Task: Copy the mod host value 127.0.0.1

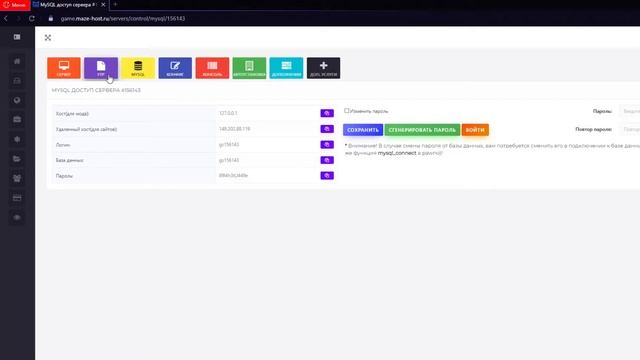Action: click(x=327, y=113)
